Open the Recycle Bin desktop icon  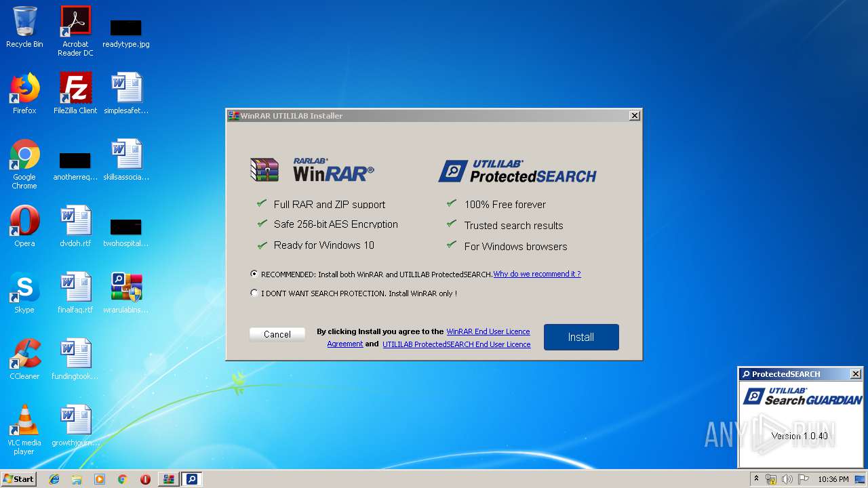[24, 27]
